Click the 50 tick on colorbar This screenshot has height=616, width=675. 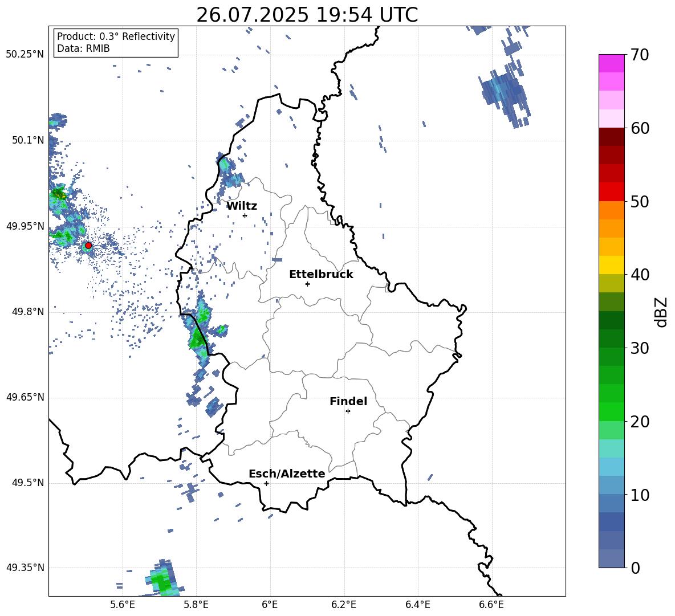click(x=640, y=201)
